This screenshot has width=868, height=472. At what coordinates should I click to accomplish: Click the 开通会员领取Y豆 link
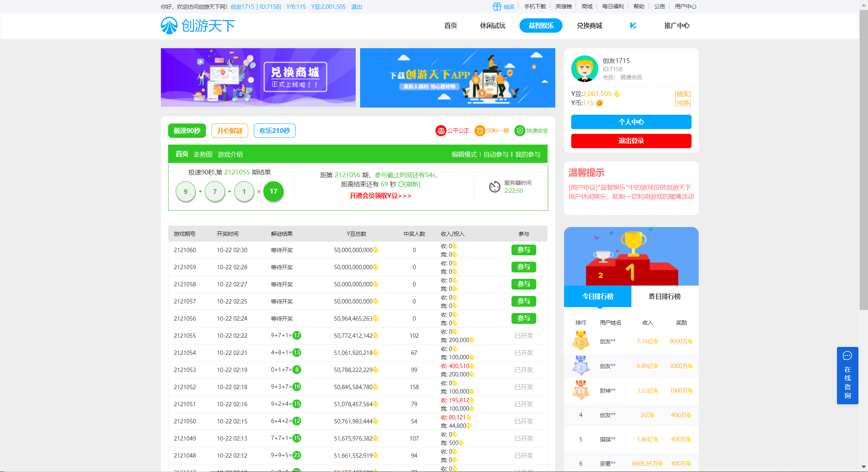pos(379,196)
